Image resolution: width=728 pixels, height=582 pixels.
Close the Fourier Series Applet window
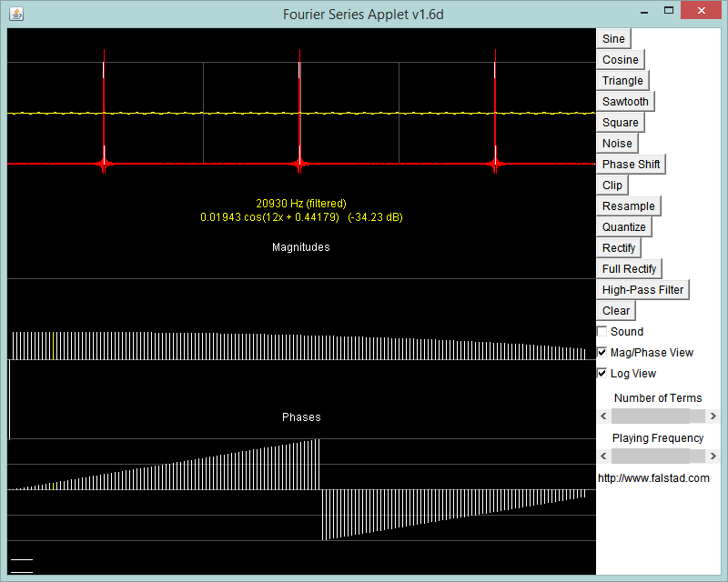click(x=701, y=10)
